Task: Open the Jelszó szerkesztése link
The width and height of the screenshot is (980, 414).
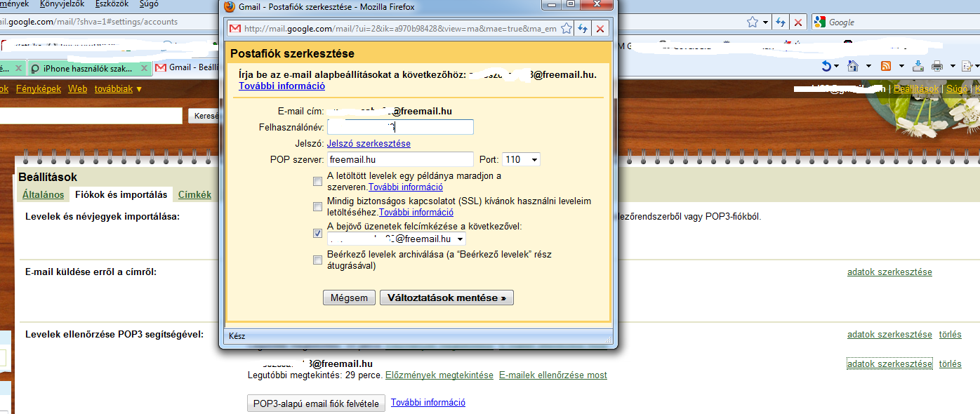Action: click(x=369, y=143)
